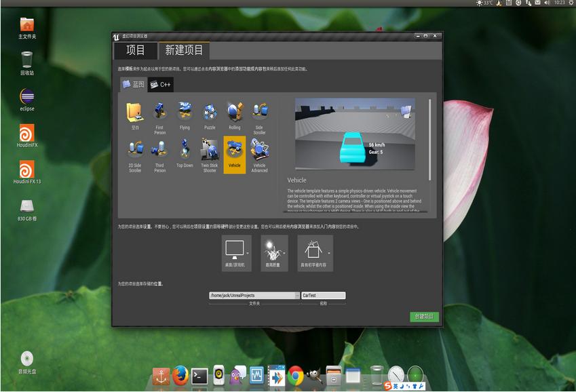Choose the Twin Stick Shooter template
The height and width of the screenshot is (392, 576).
[x=210, y=155]
